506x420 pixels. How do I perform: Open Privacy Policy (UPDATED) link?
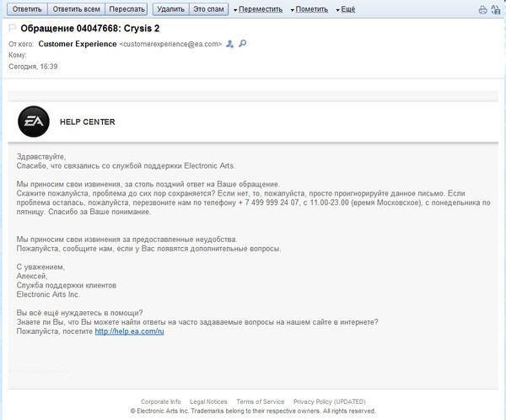[x=330, y=401]
